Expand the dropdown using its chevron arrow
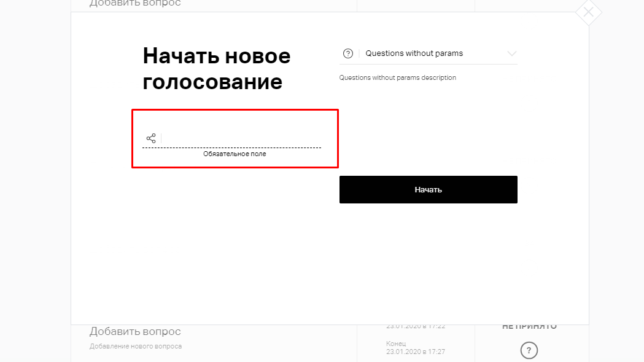This screenshot has width=644, height=362. [511, 53]
